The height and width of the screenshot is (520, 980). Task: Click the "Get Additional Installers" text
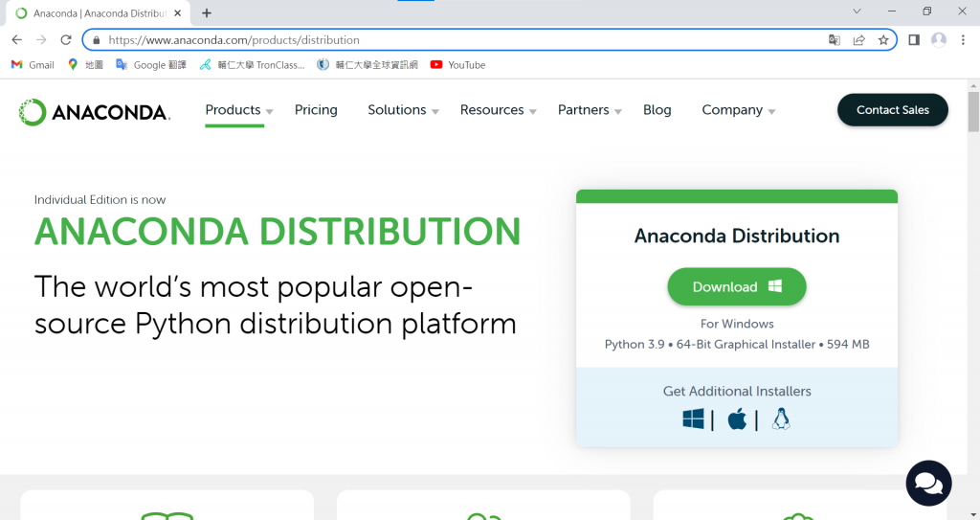tap(737, 391)
